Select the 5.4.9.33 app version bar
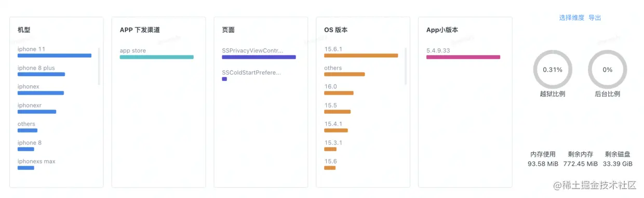Viewport: 644px width, 198px height. [463, 57]
